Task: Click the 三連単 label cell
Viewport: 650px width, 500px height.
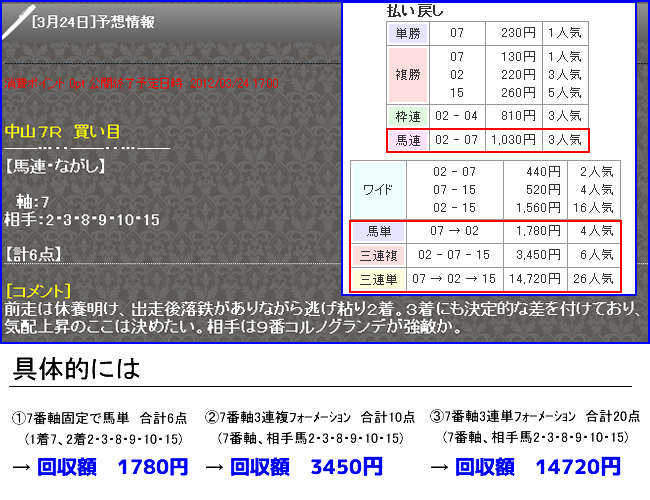Action: click(378, 279)
